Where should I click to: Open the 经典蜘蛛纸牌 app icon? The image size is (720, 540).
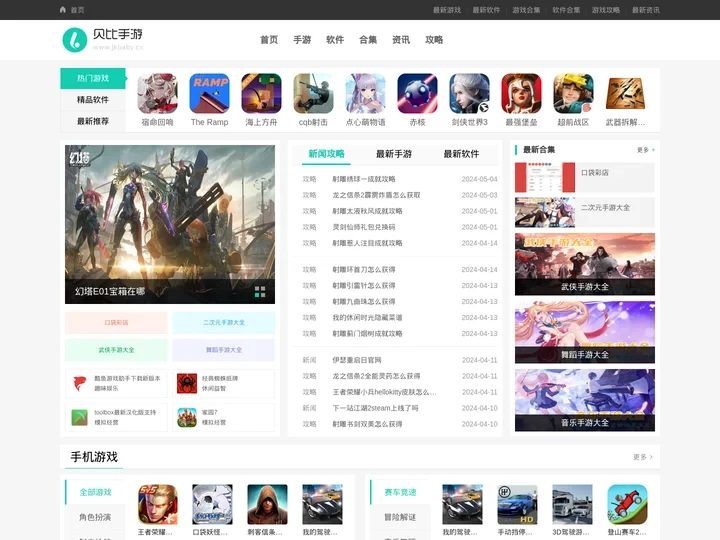pos(187,383)
